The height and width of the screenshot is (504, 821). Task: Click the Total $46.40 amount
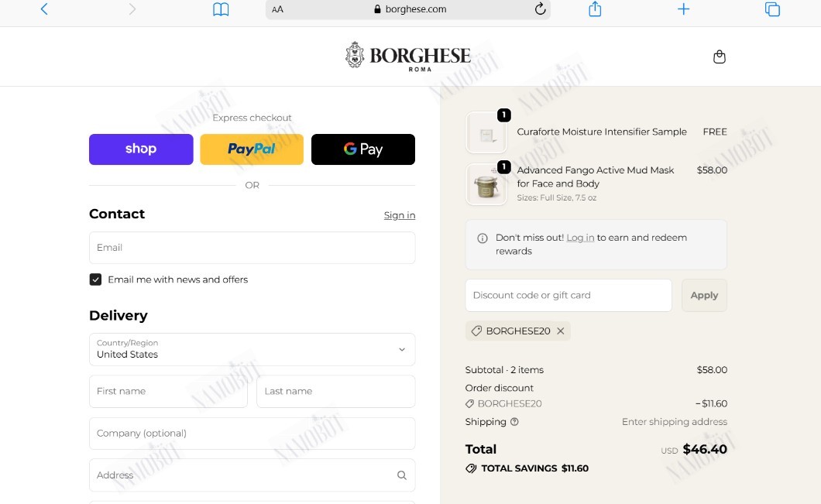(x=705, y=449)
